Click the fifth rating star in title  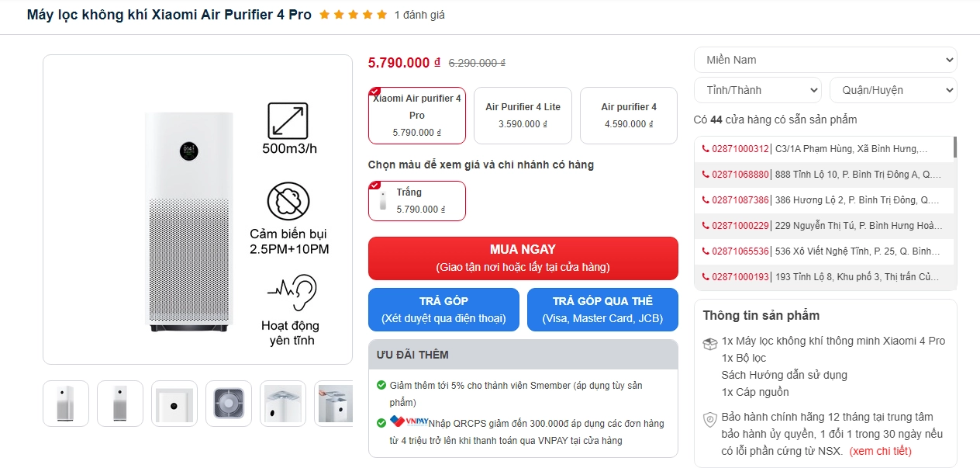[x=381, y=15]
